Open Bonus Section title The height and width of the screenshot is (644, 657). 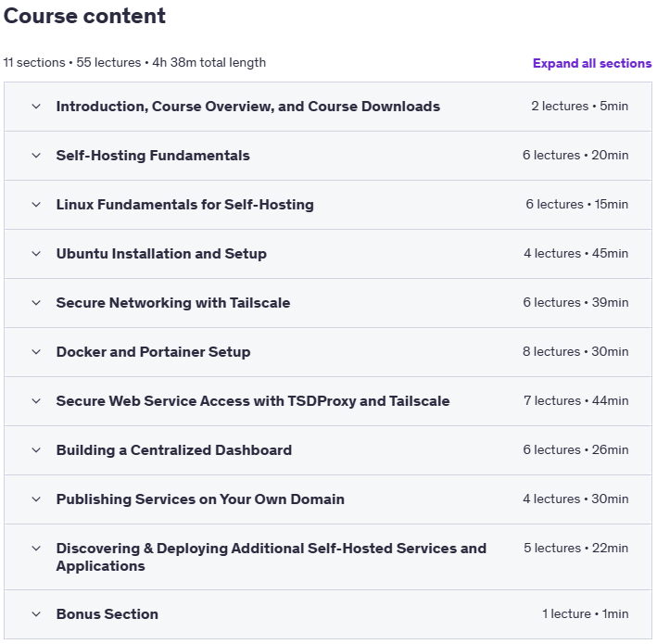tap(107, 614)
